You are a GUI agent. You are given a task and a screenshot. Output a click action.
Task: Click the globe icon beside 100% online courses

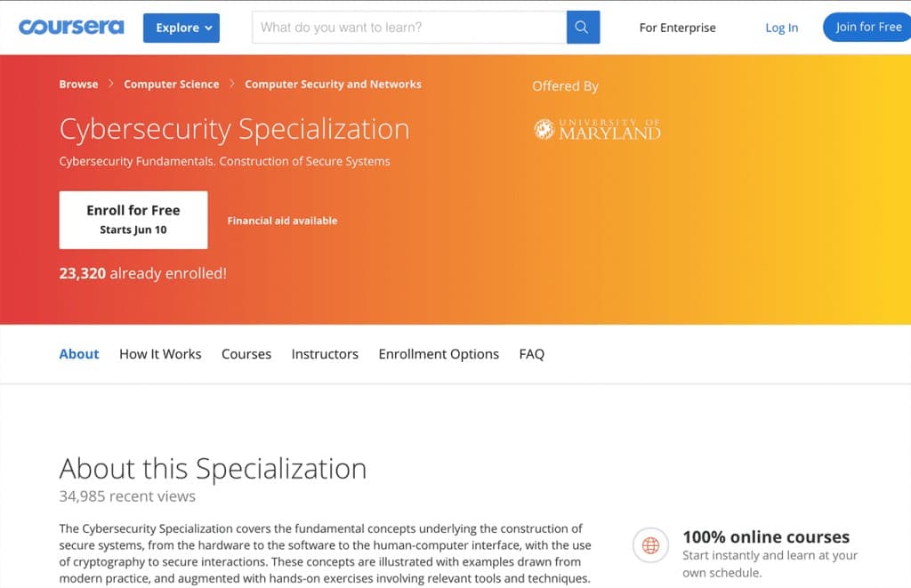pyautogui.click(x=650, y=544)
